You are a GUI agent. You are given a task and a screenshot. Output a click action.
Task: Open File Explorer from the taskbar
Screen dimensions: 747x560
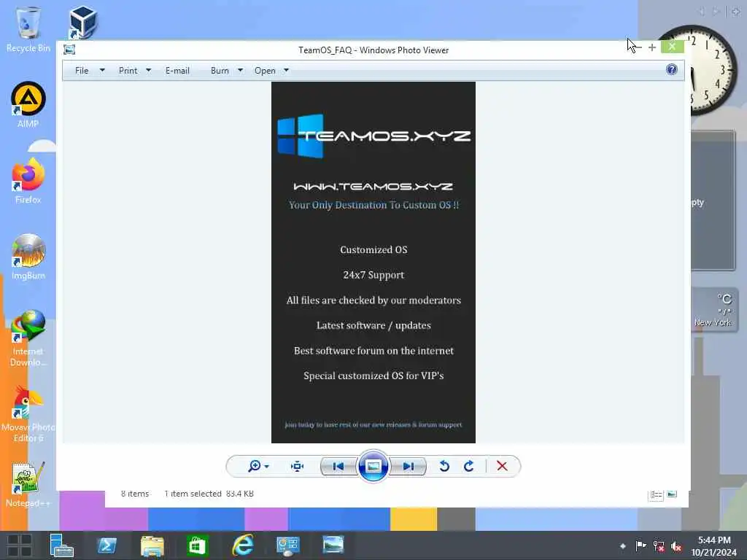click(x=152, y=545)
